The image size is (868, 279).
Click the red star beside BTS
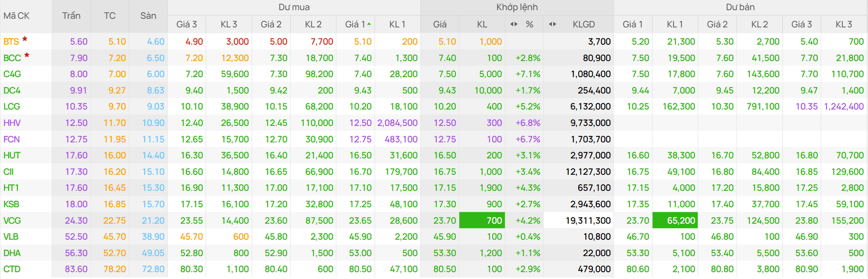tap(25, 39)
